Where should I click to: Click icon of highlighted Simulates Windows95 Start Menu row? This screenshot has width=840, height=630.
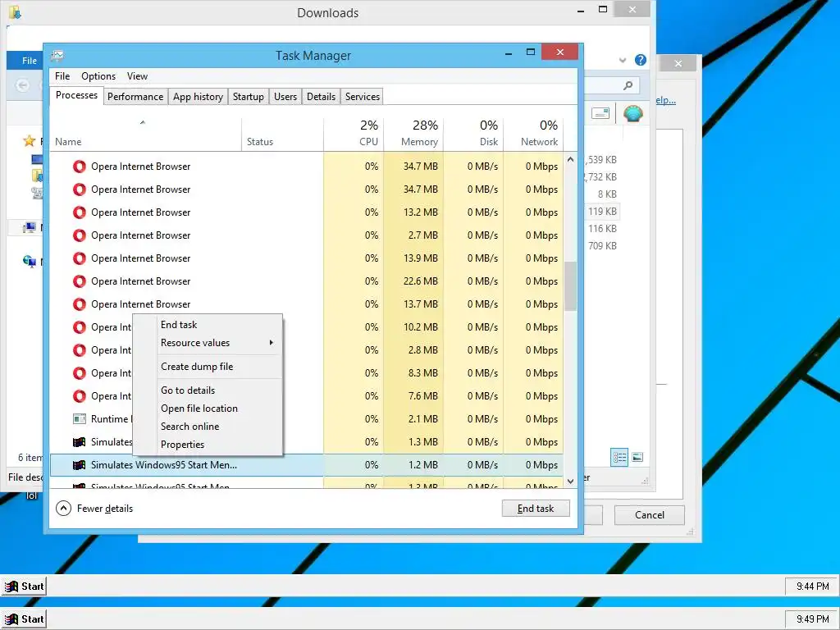coord(80,465)
